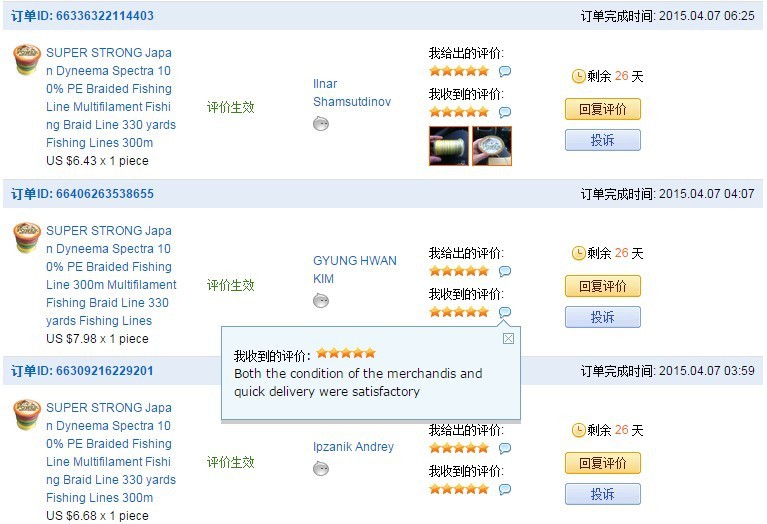767x524 pixels.
Task: Open first buyer review photo thumbnail
Action: pos(448,146)
